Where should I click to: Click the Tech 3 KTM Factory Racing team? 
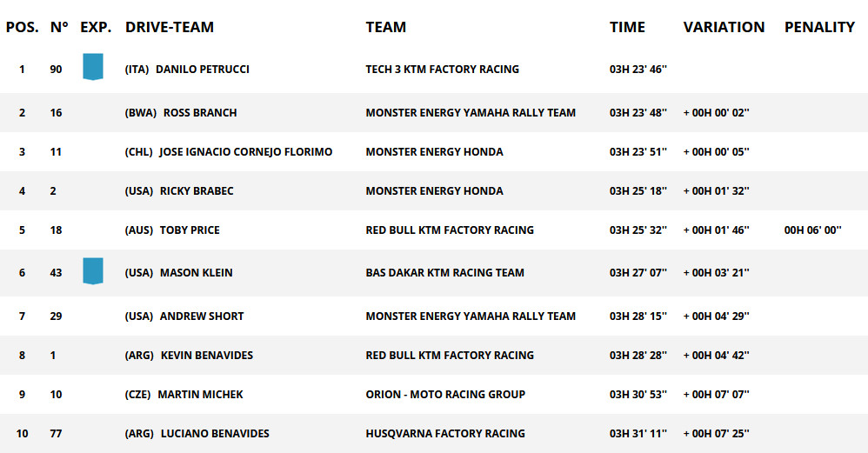pyautogui.click(x=443, y=70)
